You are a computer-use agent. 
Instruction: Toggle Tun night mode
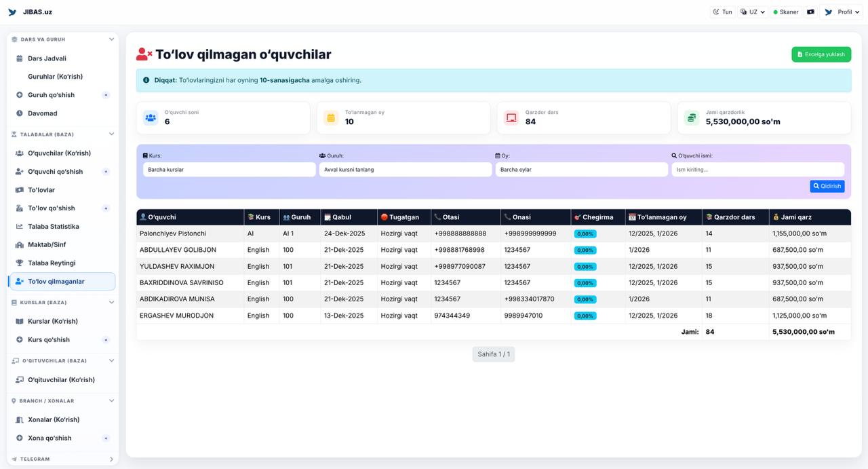(x=722, y=12)
